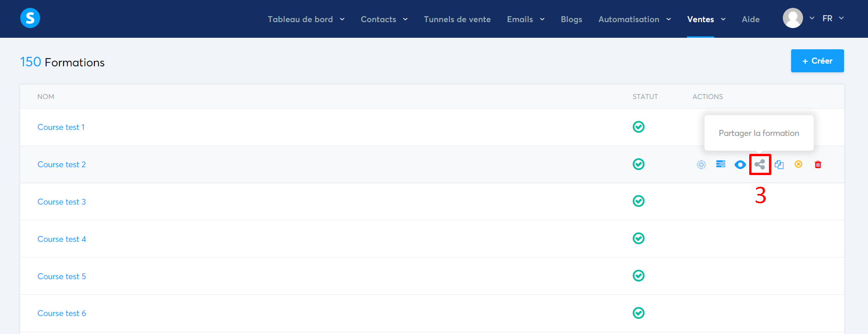The height and width of the screenshot is (334, 868).
Task: Open Aide menu item
Action: tap(751, 19)
